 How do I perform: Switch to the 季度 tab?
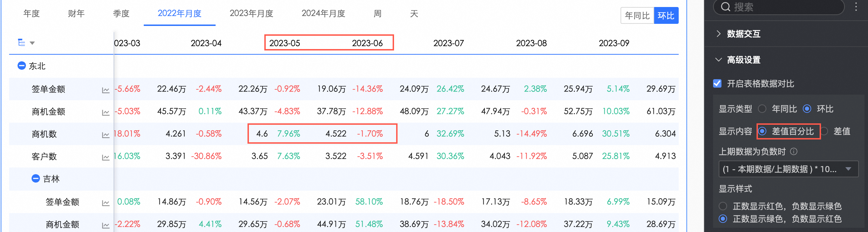click(x=121, y=13)
